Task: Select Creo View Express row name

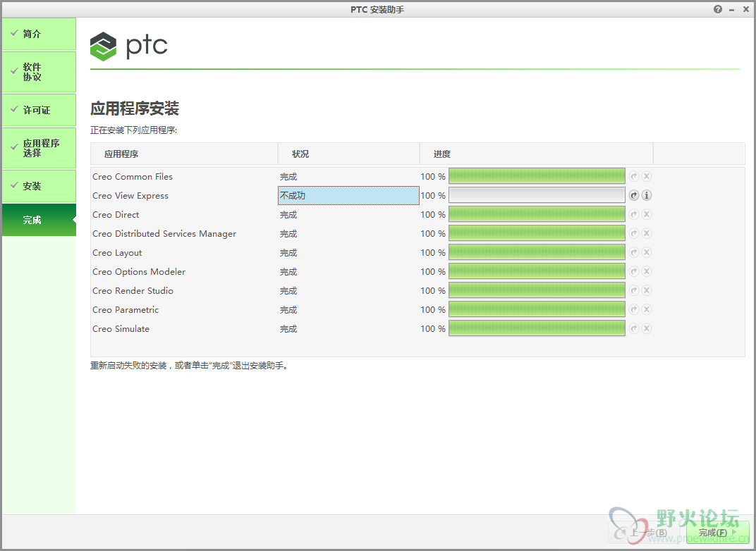Action: tap(130, 196)
